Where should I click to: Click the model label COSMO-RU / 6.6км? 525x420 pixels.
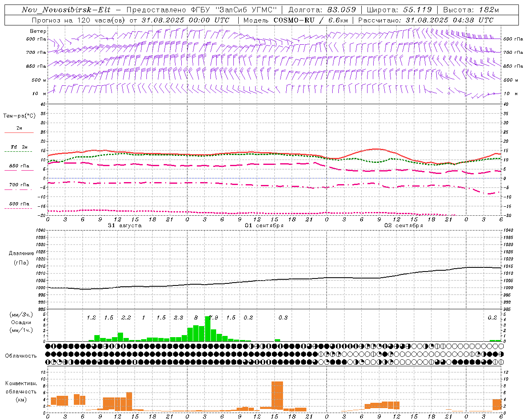310,20
